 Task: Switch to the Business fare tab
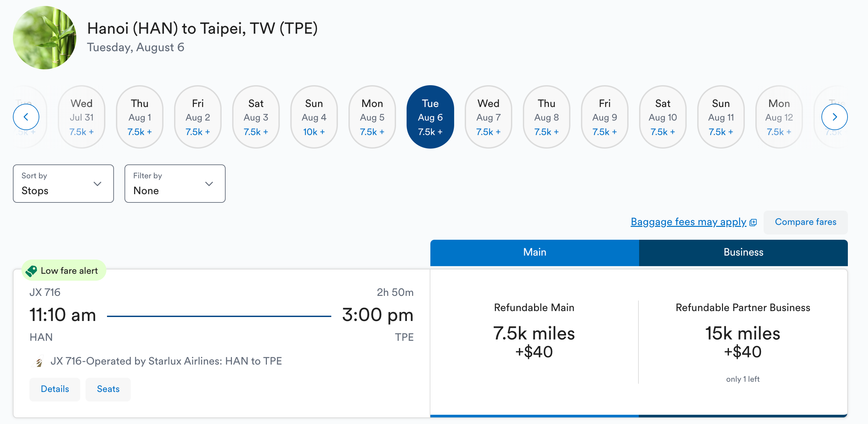pos(743,252)
